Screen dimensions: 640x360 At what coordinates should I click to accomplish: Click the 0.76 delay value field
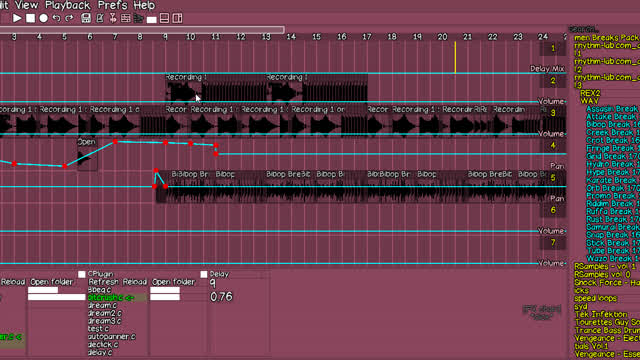pos(221,297)
